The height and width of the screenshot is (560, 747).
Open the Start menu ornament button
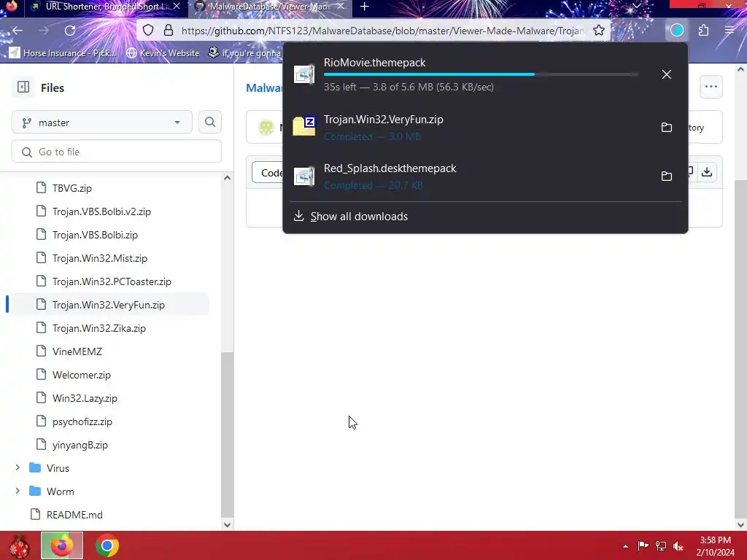click(x=19, y=546)
